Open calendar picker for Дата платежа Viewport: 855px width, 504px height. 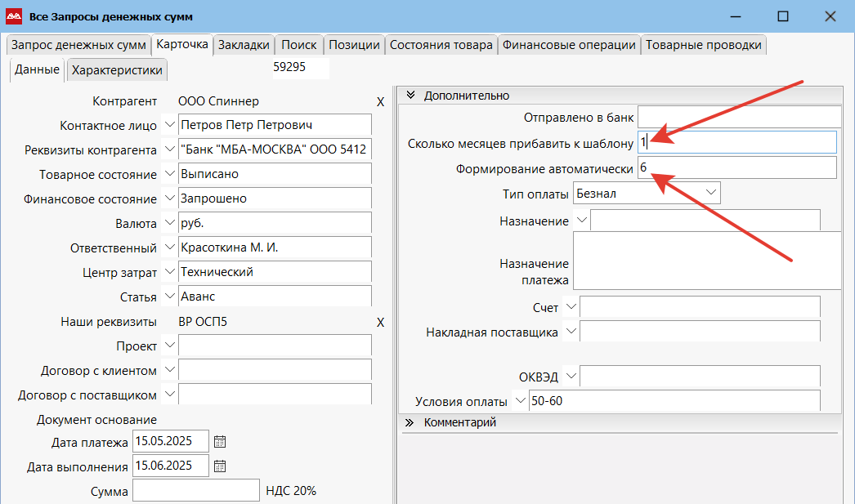pos(219,442)
